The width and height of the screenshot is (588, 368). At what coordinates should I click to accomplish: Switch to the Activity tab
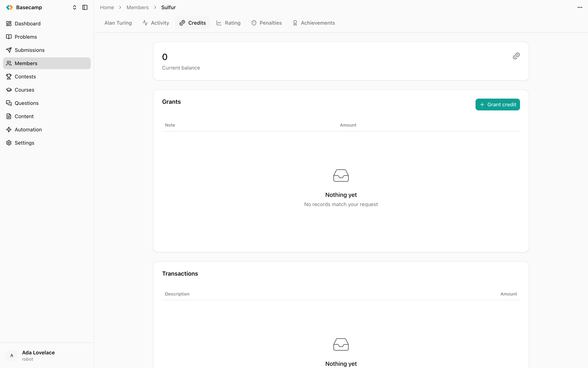(156, 23)
